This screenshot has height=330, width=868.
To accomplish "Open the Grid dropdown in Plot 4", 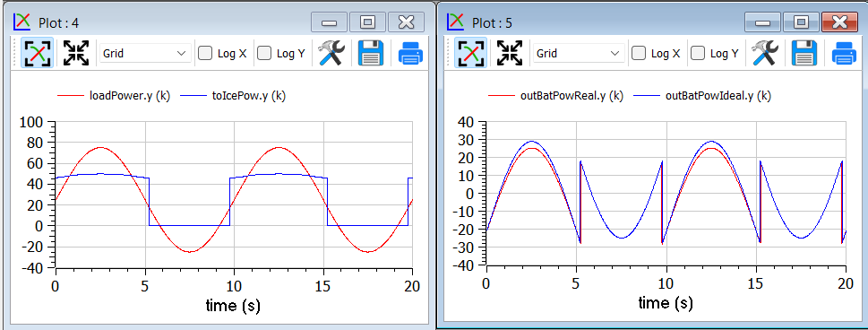I will [x=145, y=53].
